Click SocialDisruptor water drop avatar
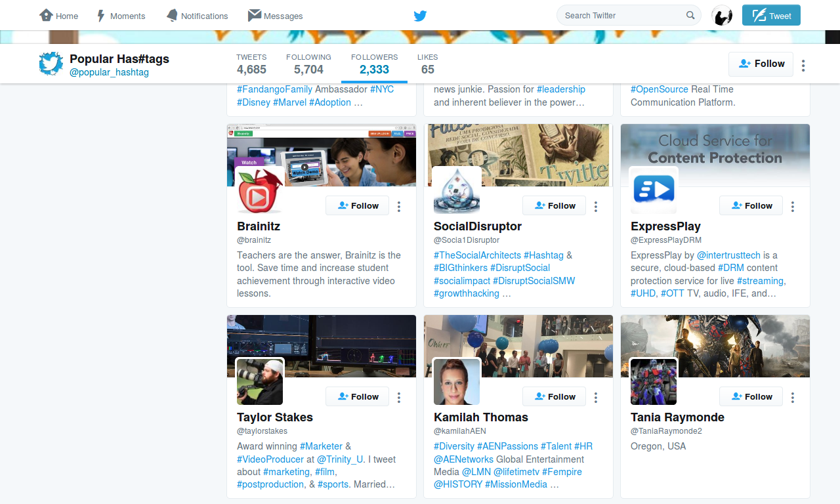 click(x=457, y=190)
